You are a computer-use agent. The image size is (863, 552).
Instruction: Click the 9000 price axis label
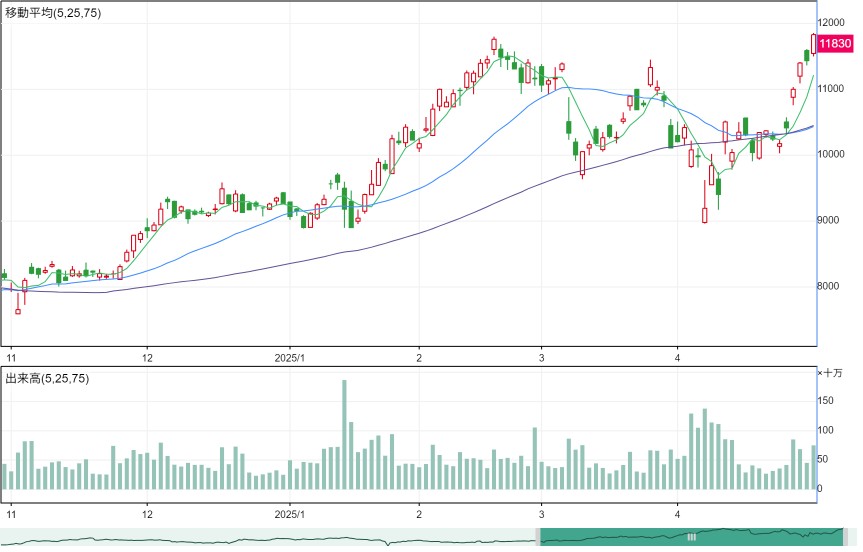pos(829,220)
